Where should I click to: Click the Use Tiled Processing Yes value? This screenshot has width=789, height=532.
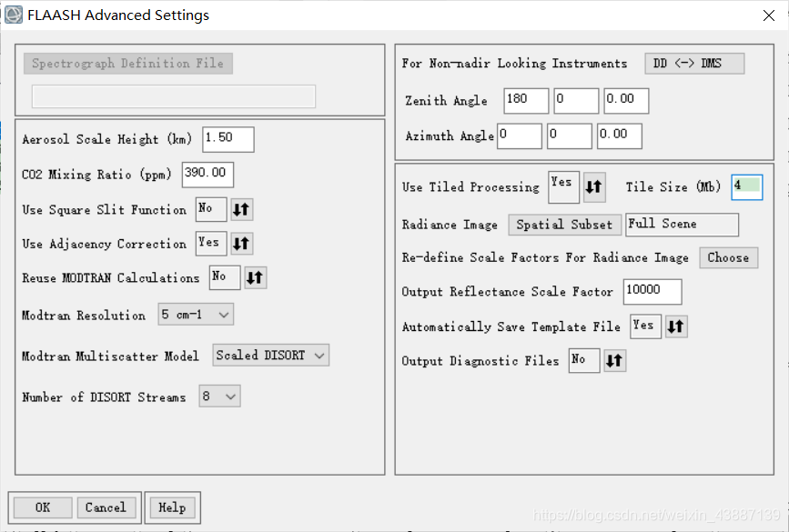563,187
